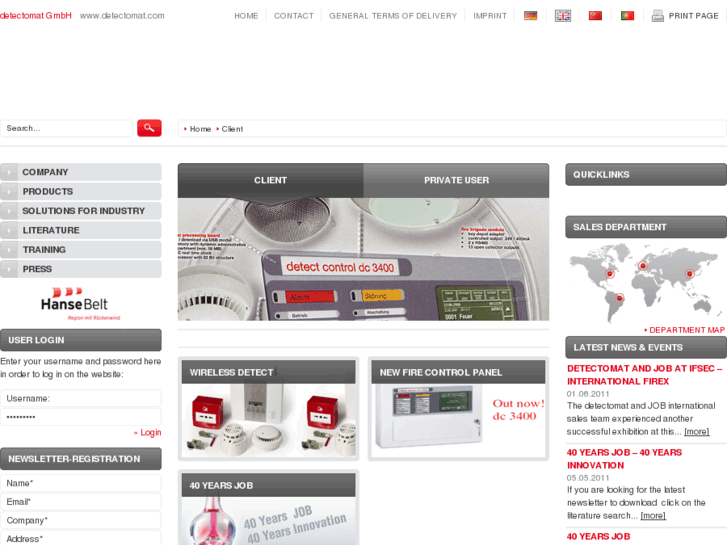Expand the Literature menu arrow
Viewport: 727px width, 545px height.
tap(9, 231)
